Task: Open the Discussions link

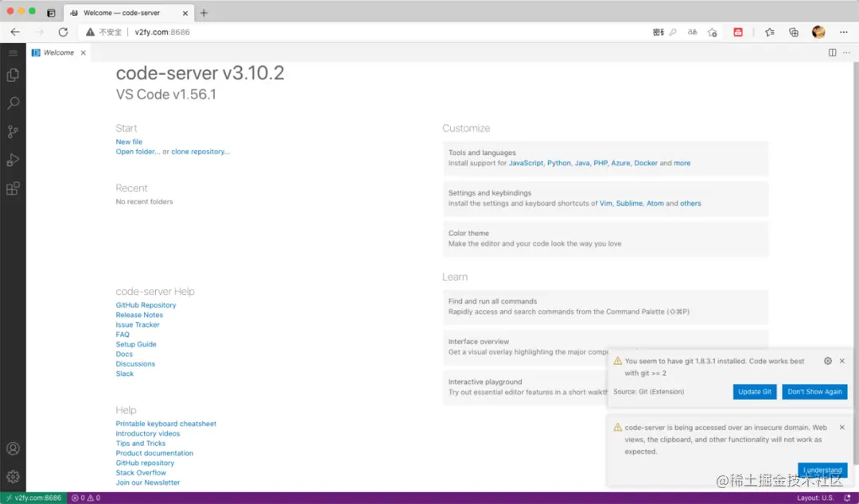Action: 135,364
